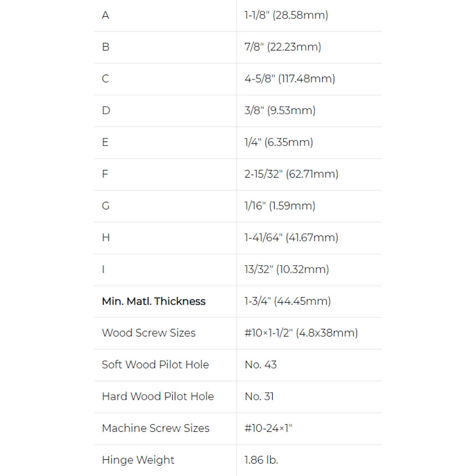Viewport: 476px width, 476px height.
Task: Select the 1-3/4" (44.45mm) thickness value
Action: tap(288, 301)
